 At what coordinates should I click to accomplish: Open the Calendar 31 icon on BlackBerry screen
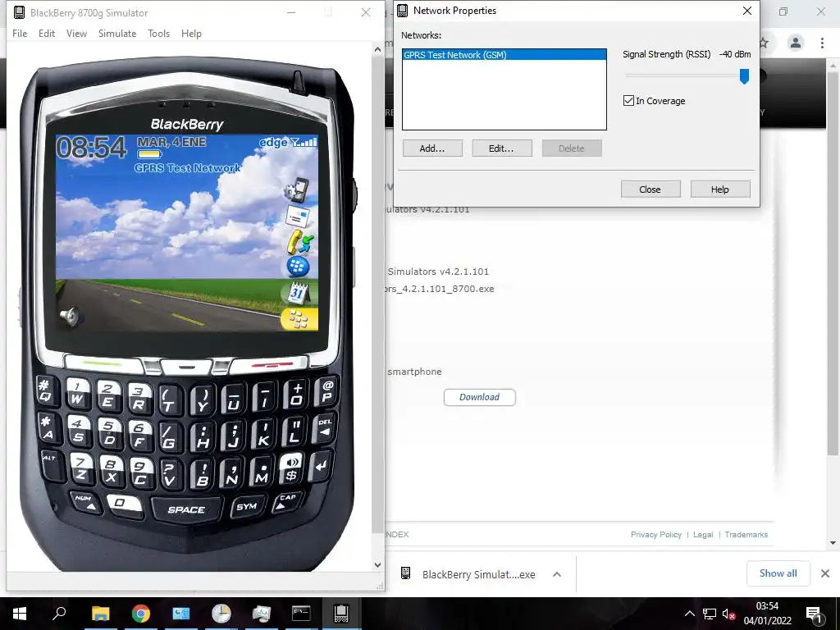[298, 293]
